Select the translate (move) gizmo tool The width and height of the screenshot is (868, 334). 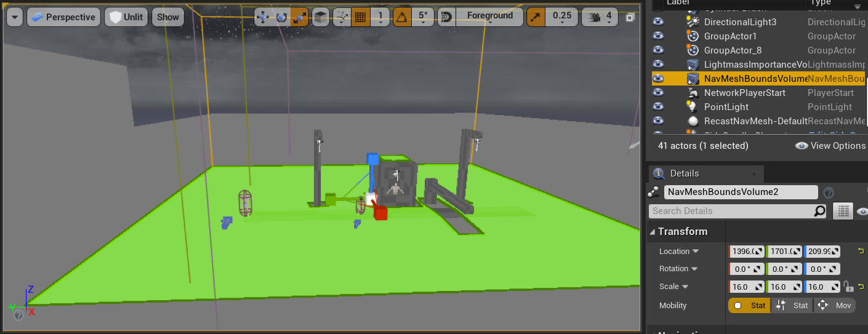[263, 17]
